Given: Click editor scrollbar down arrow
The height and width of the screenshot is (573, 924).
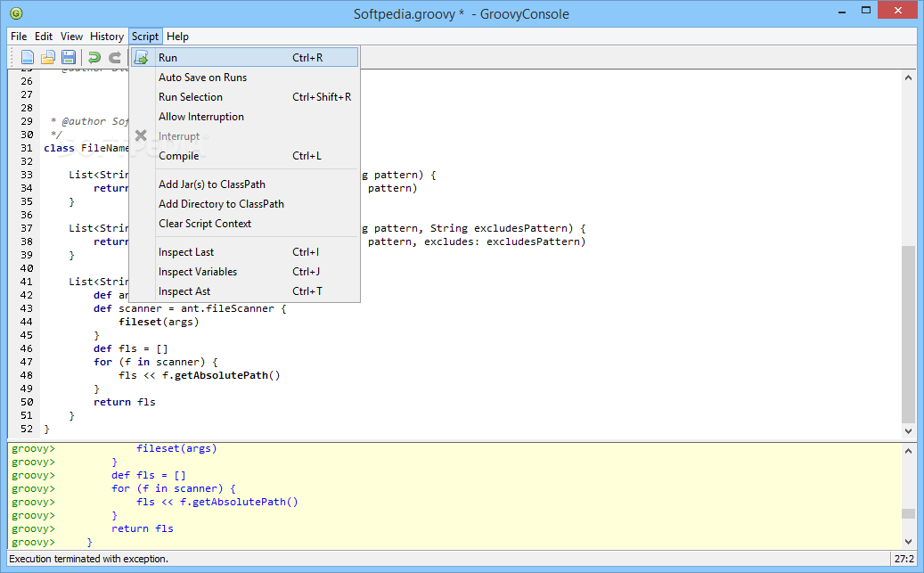Looking at the screenshot, I should point(908,431).
